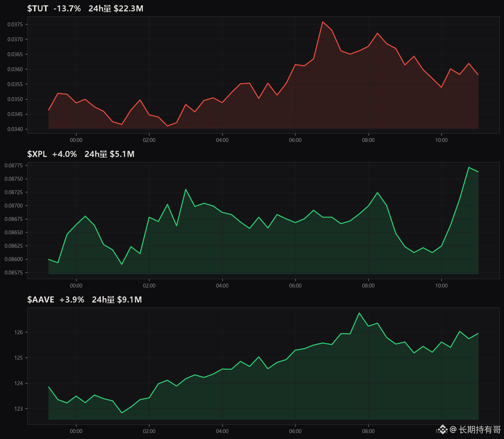This screenshot has height=439, width=504.
Task: Click the 0.0370 y-axis label
Action: pyautogui.click(x=15, y=39)
